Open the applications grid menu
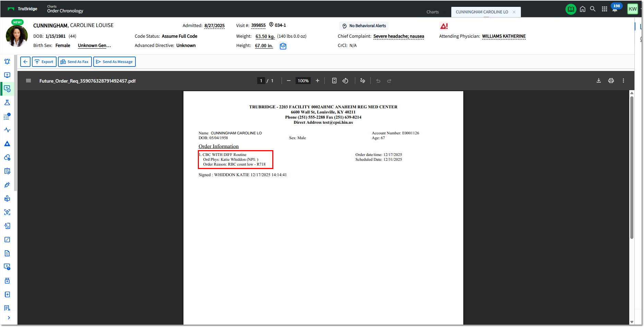 point(605,9)
